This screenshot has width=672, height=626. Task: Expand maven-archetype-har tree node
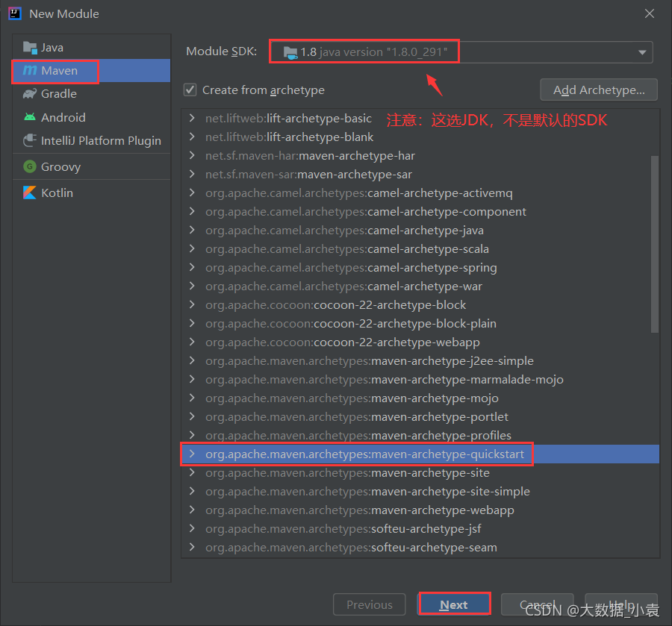click(192, 155)
